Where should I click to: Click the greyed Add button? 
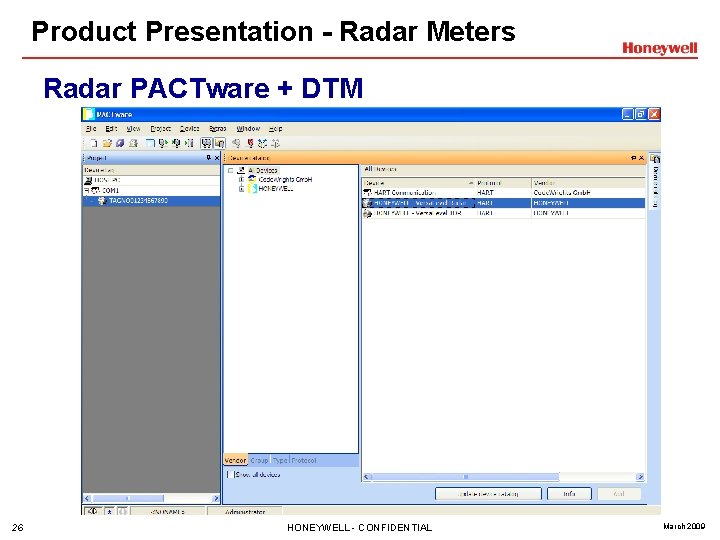click(x=619, y=494)
